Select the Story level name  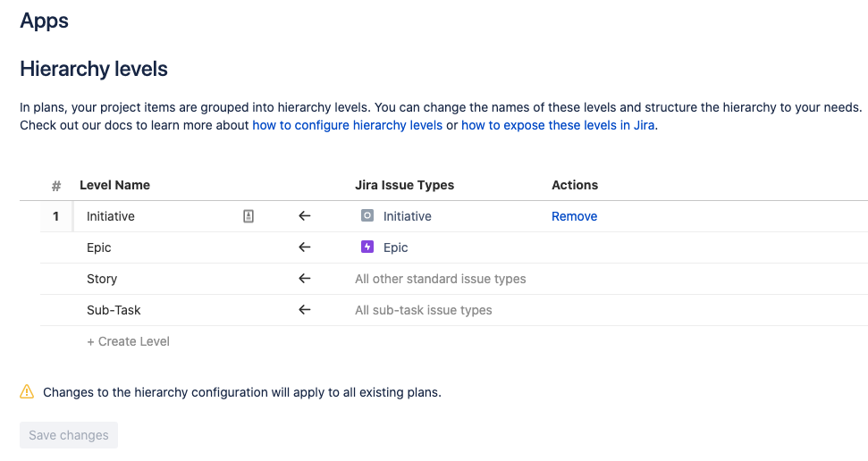[x=102, y=279]
